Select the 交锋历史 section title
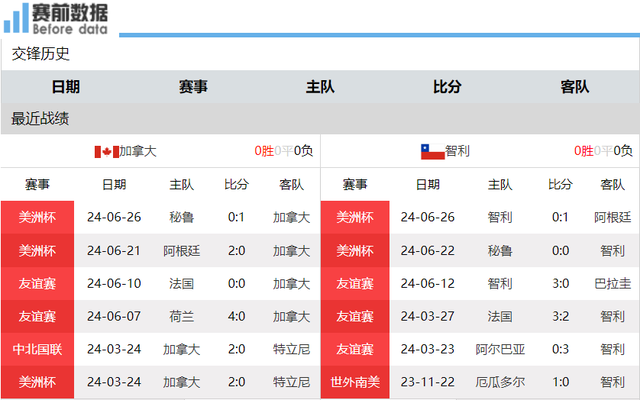640x400 pixels. click(40, 54)
